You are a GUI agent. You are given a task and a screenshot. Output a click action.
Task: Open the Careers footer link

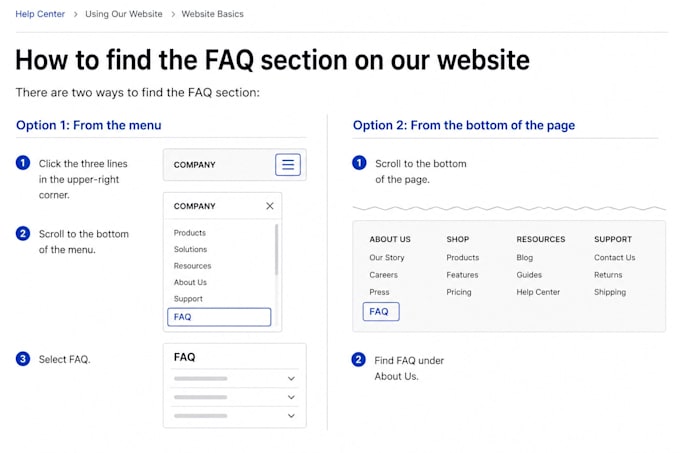coord(383,275)
